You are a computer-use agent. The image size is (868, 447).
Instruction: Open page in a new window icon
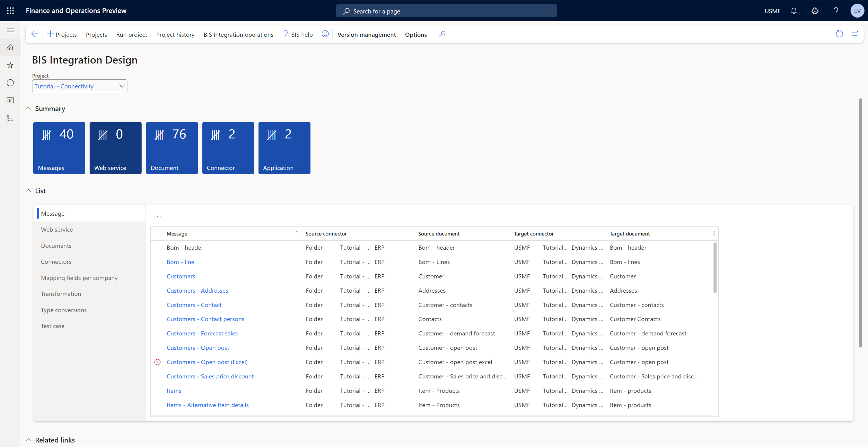(x=855, y=34)
